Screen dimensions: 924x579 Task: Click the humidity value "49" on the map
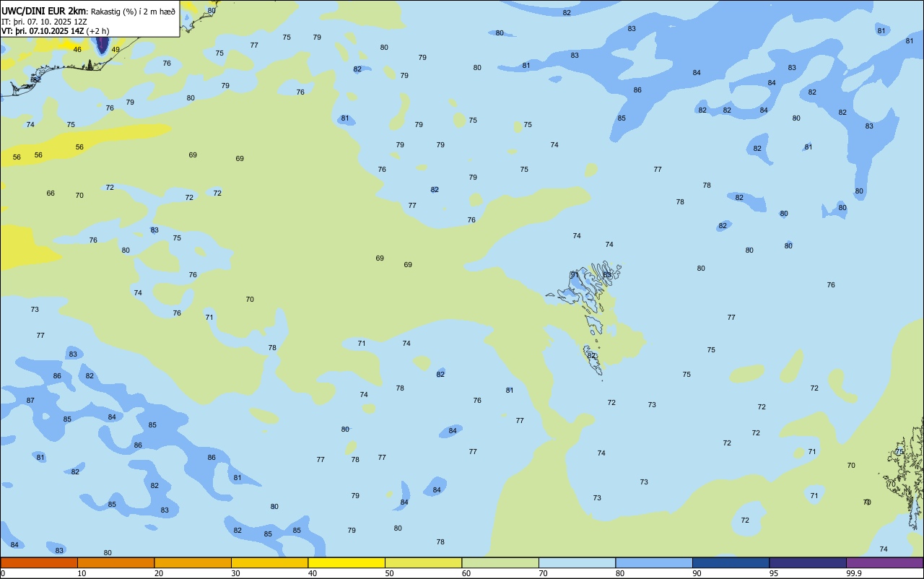(x=115, y=50)
